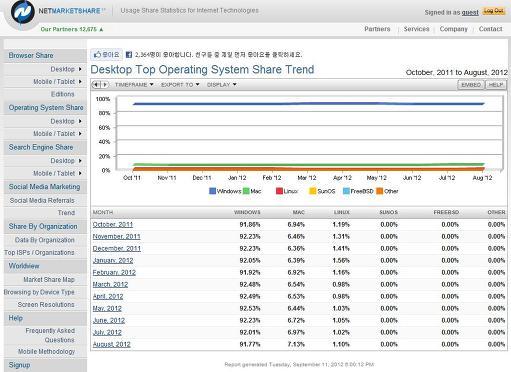This screenshot has height=372, width=511.
Task: Click Browsing by Device Type link
Action: 39,292
